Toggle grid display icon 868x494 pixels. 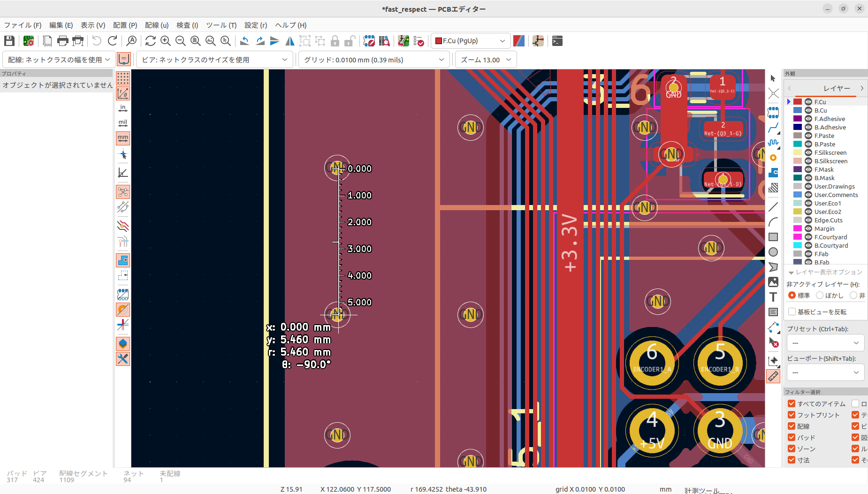click(x=123, y=78)
